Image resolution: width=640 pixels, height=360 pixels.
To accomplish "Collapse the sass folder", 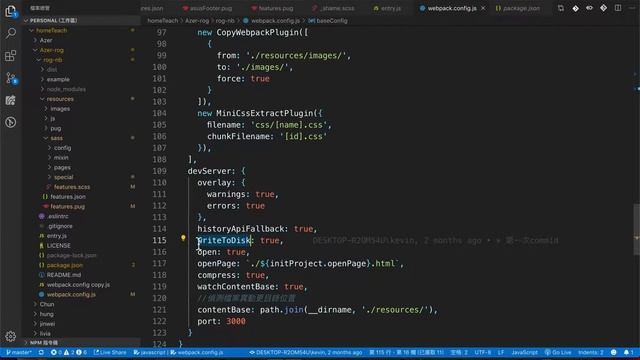I will point(56,138).
